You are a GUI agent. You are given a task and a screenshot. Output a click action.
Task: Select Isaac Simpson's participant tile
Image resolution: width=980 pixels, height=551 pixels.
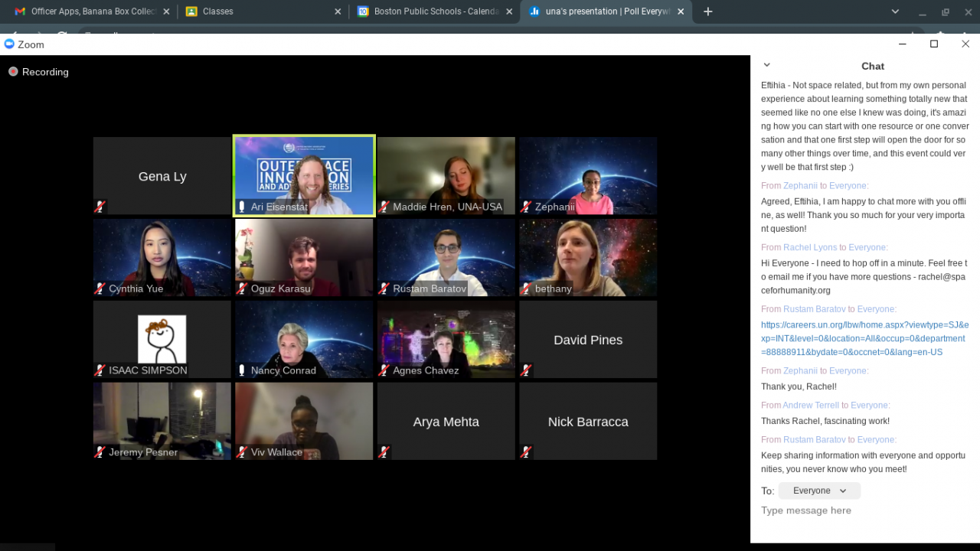tap(162, 339)
